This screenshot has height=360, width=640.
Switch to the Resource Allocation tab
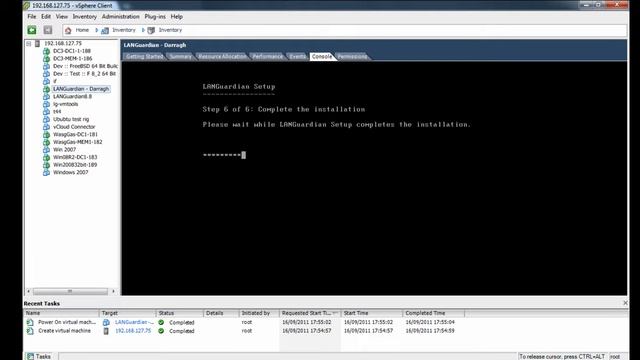(222, 56)
